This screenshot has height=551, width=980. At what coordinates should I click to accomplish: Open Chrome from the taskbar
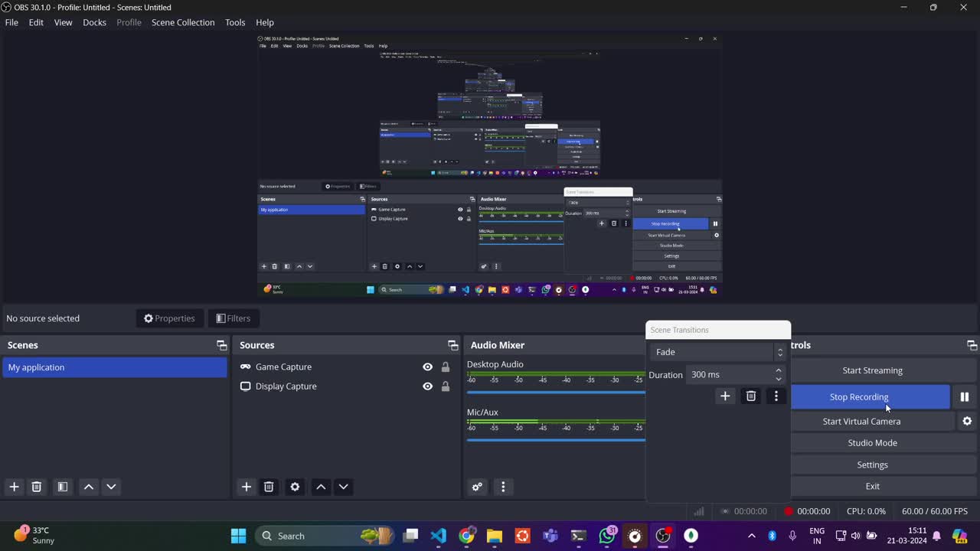[x=466, y=536]
